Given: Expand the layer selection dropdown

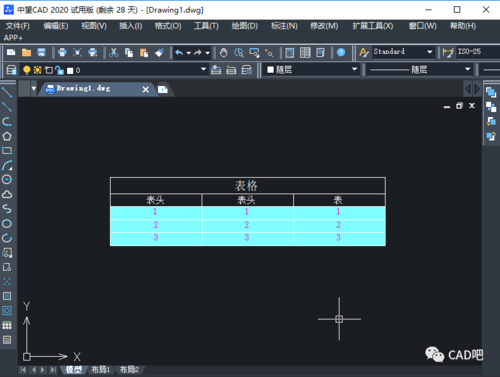Looking at the screenshot, I should tap(203, 69).
